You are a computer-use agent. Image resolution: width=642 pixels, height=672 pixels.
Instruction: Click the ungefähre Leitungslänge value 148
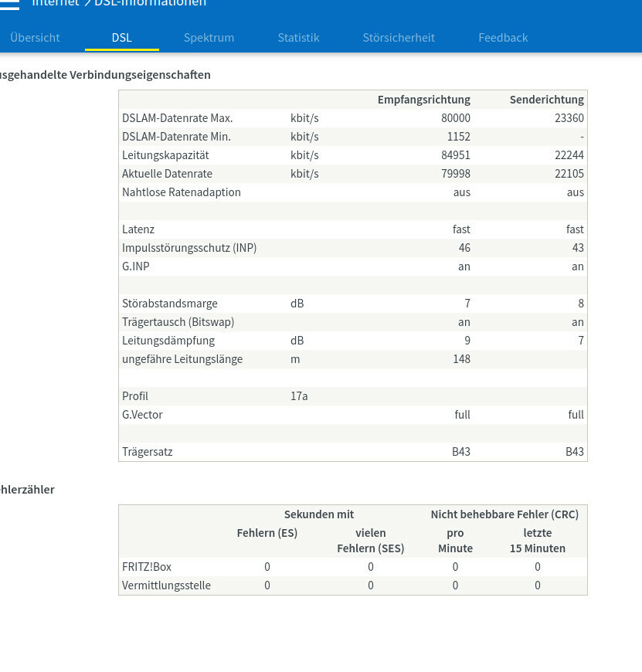[461, 359]
